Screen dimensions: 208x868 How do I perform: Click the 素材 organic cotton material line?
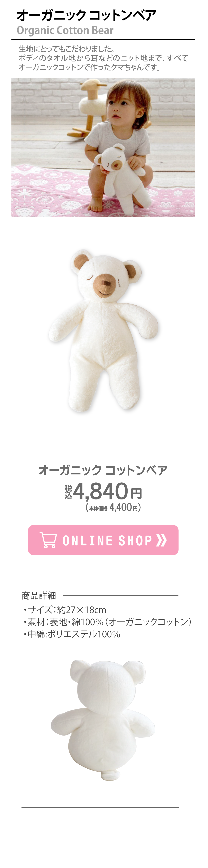[107, 622]
